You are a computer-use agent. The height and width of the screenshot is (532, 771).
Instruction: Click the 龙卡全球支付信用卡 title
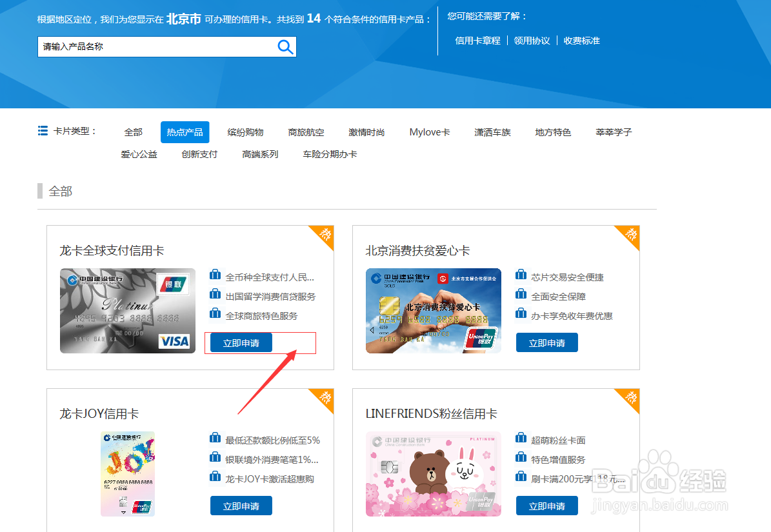click(x=112, y=251)
